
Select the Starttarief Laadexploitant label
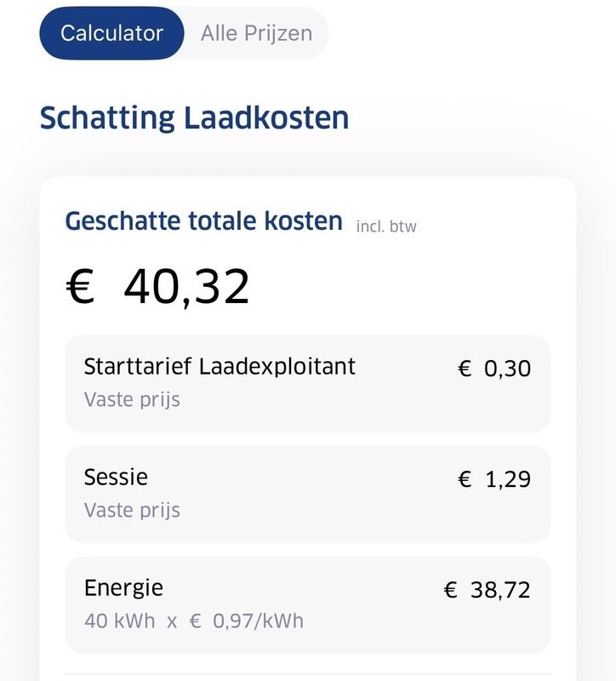pyautogui.click(x=220, y=367)
